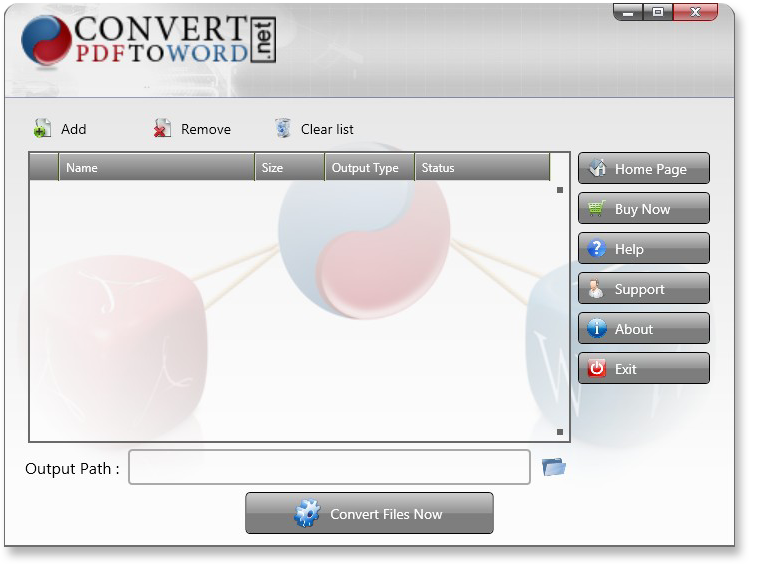Click the gear icon on Convert Files Now
This screenshot has height=570, width=760.
[307, 514]
